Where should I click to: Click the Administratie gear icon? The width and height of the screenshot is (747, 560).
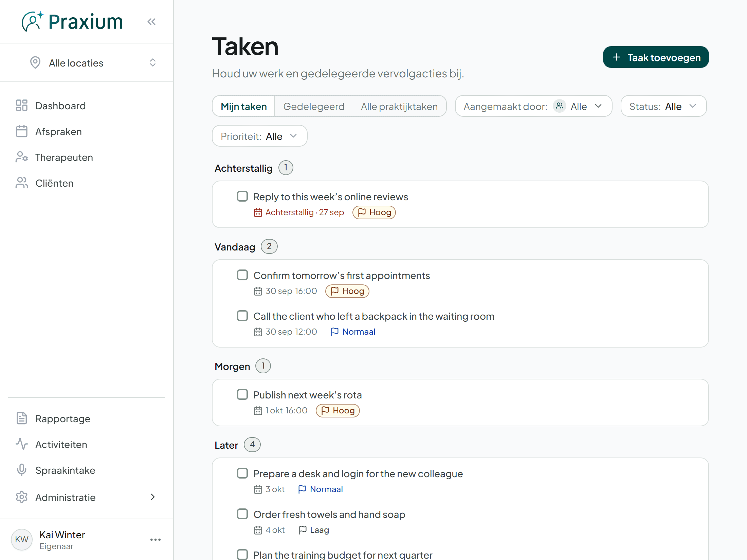click(22, 497)
